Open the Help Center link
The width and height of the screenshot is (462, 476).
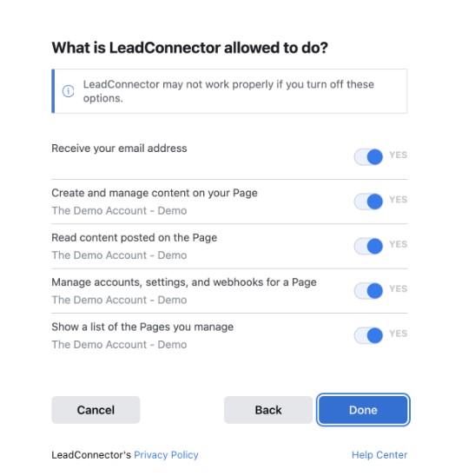coord(379,455)
